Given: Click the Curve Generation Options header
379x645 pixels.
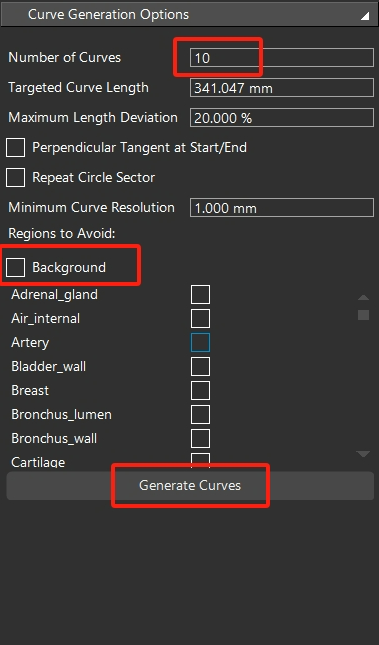Looking at the screenshot, I should (x=189, y=14).
